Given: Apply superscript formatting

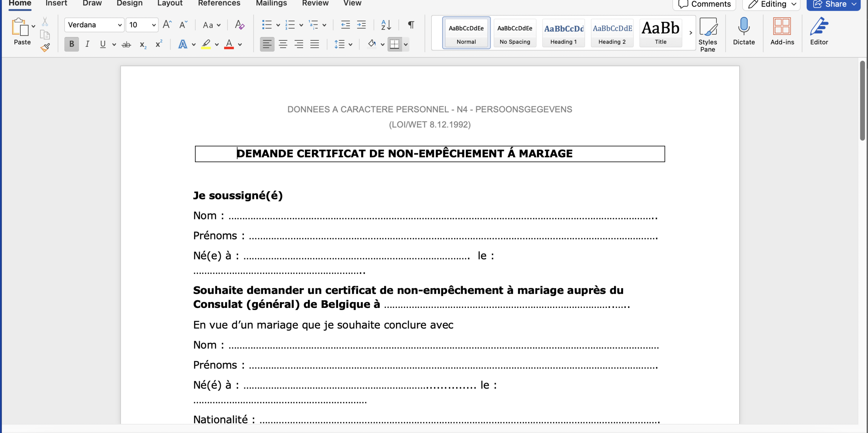Looking at the screenshot, I should (x=159, y=44).
